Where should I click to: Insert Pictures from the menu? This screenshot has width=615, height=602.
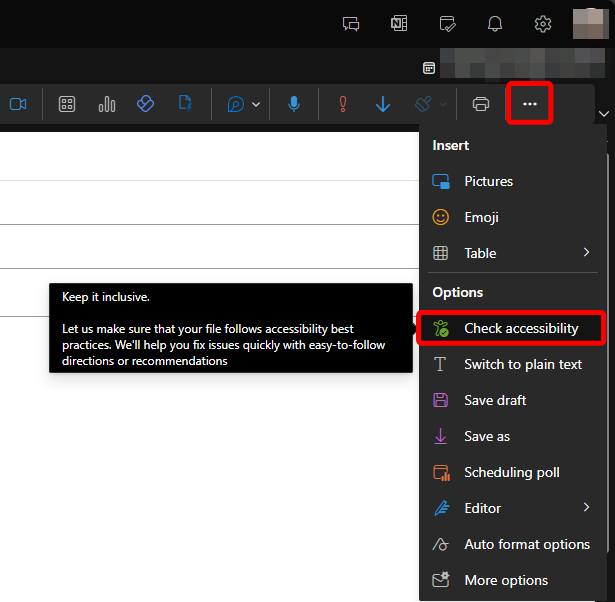488,181
